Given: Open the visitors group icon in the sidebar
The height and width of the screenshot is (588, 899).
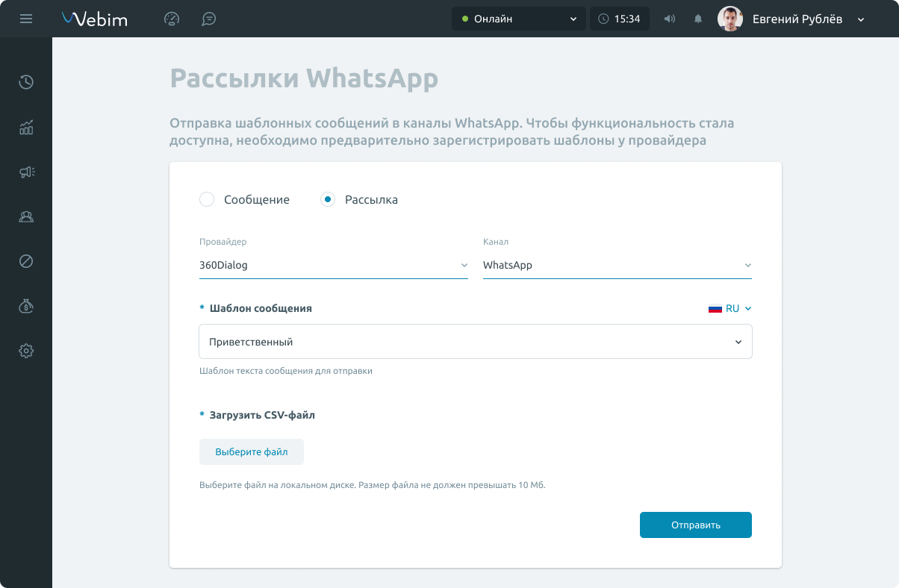Looking at the screenshot, I should (26, 217).
